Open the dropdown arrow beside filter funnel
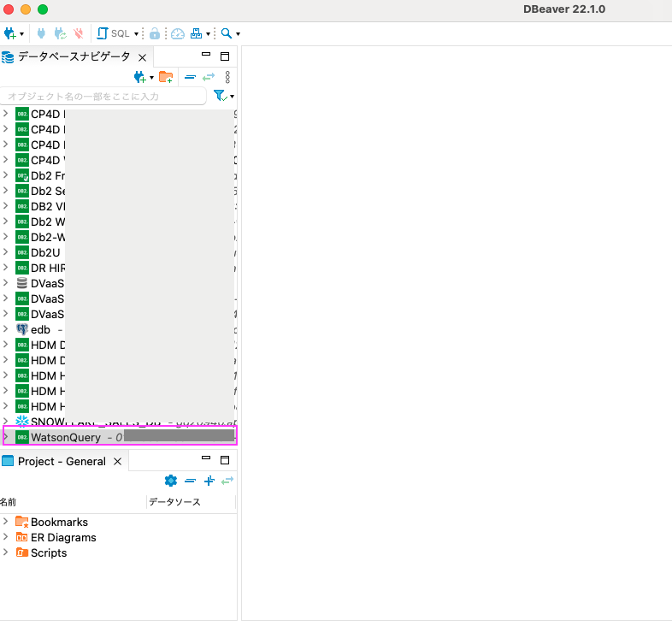The width and height of the screenshot is (672, 638). tap(232, 97)
